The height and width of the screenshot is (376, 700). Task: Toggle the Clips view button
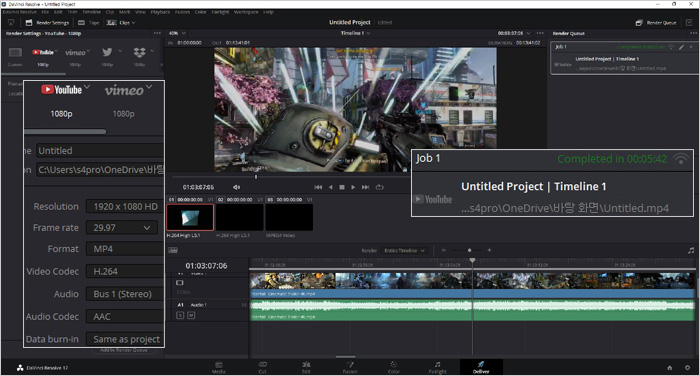point(118,22)
